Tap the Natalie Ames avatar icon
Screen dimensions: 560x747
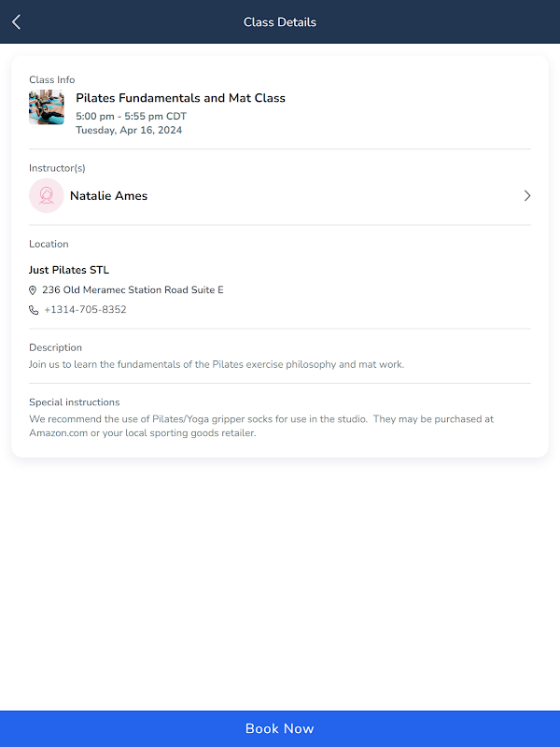[46, 196]
